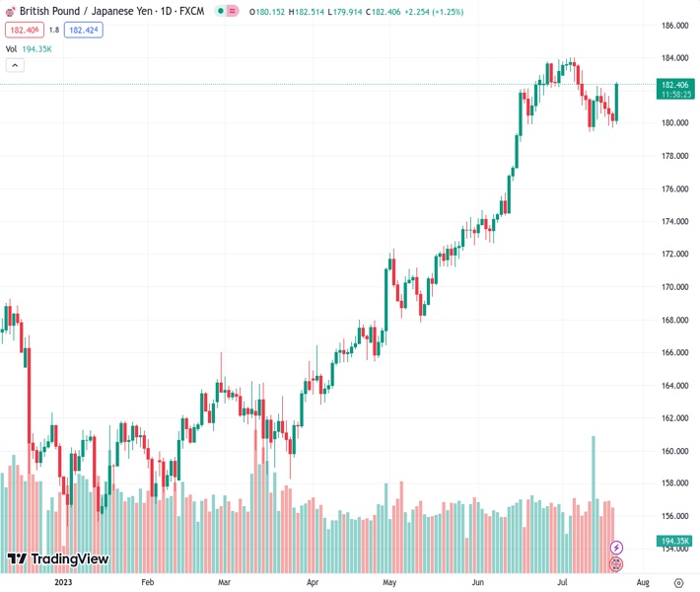
Task: Click the Jul label on the time axis
Action: click(x=562, y=582)
